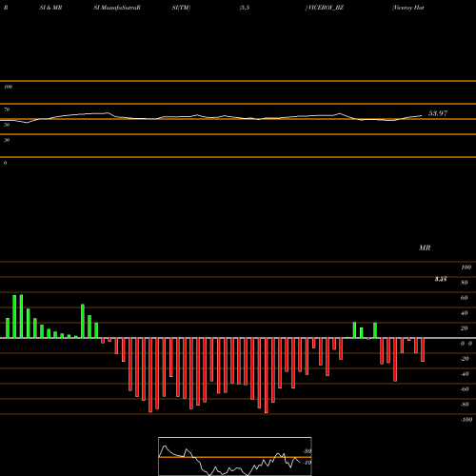
Task: Click the -80 label on the MR axis
Action: [x=465, y=405]
